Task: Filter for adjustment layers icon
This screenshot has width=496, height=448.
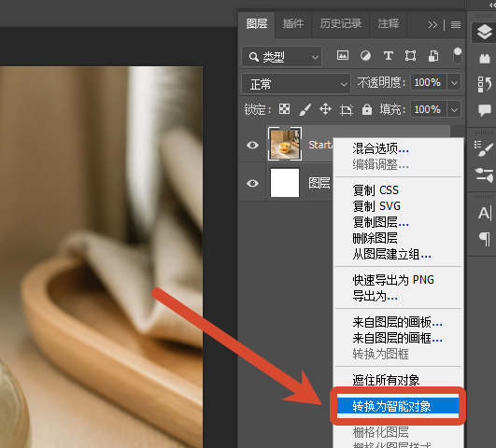Action: coord(365,56)
